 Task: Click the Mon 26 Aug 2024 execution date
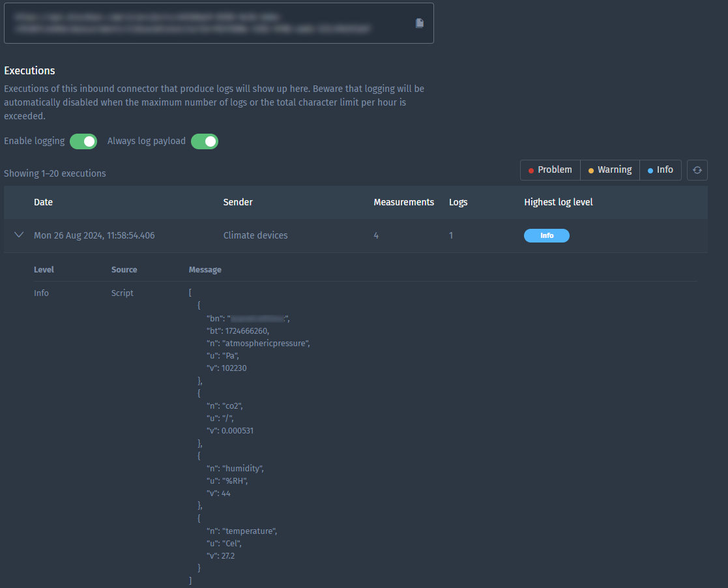coord(94,235)
